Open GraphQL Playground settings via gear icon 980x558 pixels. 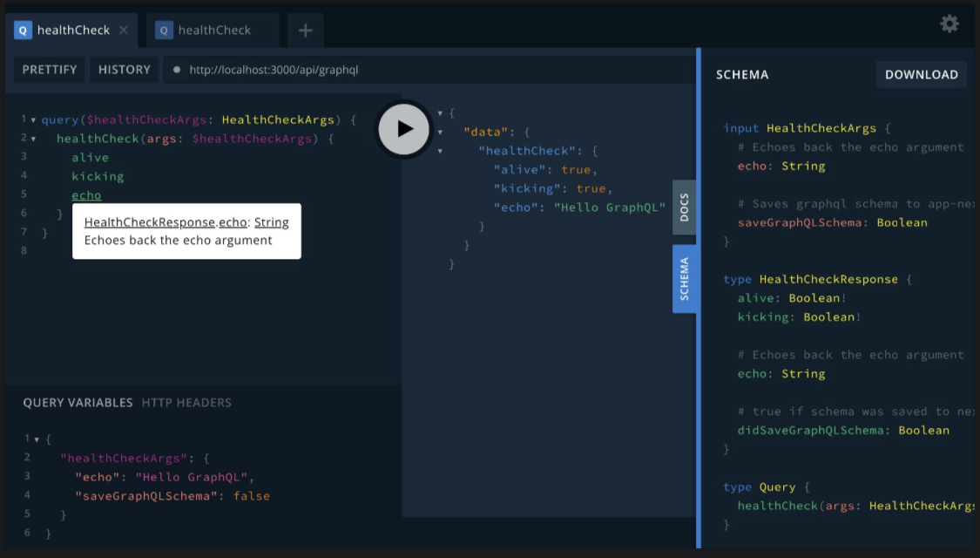point(949,24)
